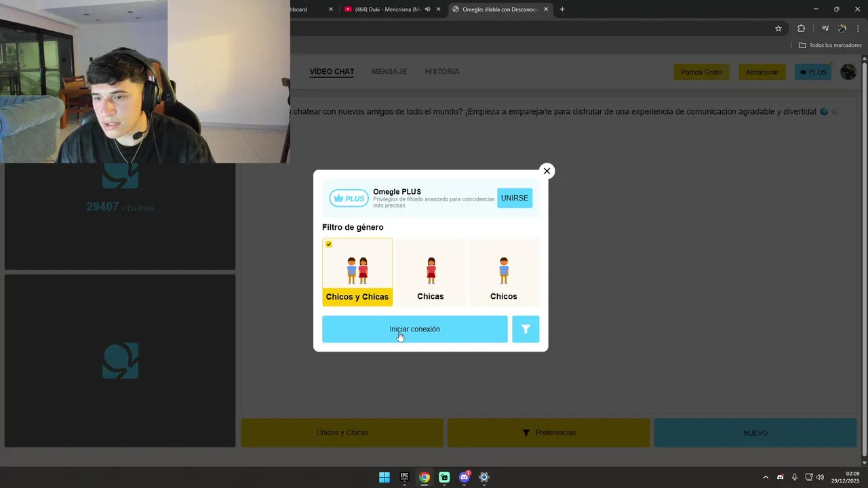Switch to the VÍDEO CHAT tab
Image resolution: width=868 pixels, height=488 pixels.
pyautogui.click(x=332, y=72)
